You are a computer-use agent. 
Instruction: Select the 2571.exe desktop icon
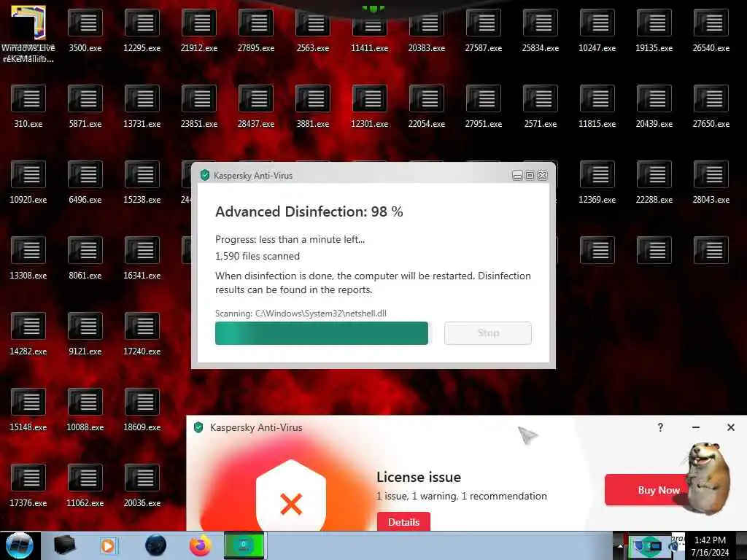(x=541, y=98)
